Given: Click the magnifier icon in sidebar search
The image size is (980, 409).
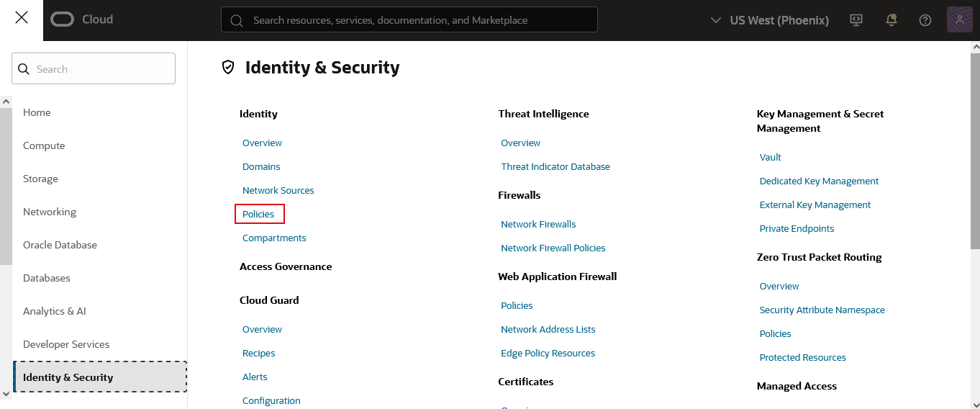Looking at the screenshot, I should [x=24, y=69].
